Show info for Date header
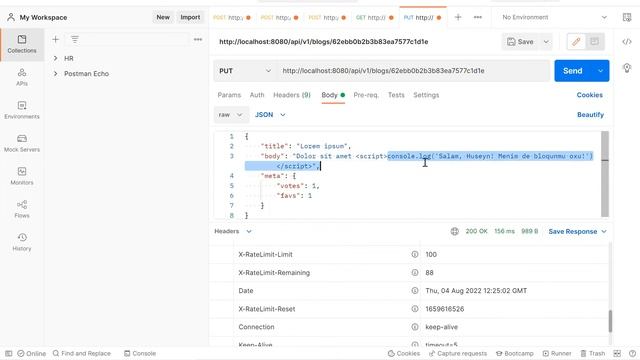This screenshot has width=640, height=360. pyautogui.click(x=415, y=291)
